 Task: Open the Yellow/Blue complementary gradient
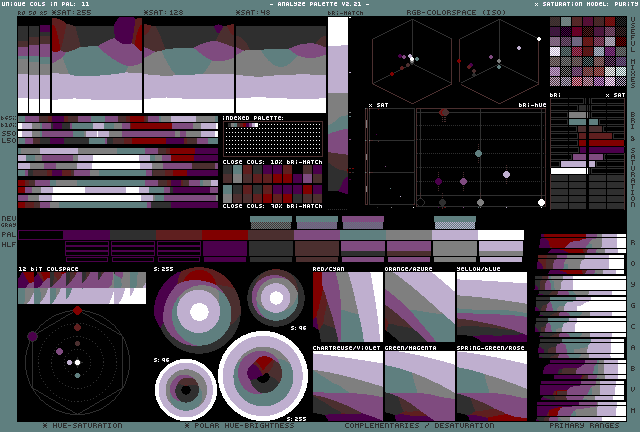coord(491,308)
